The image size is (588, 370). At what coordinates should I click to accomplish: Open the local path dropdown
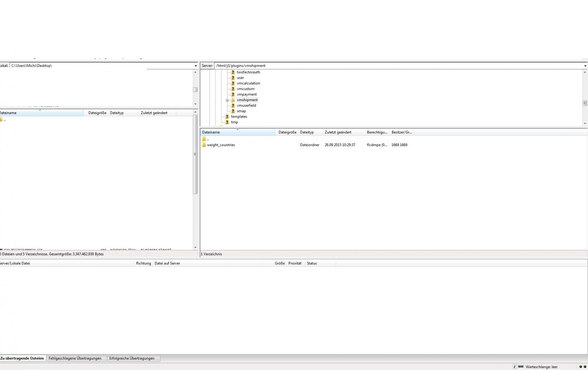click(195, 66)
